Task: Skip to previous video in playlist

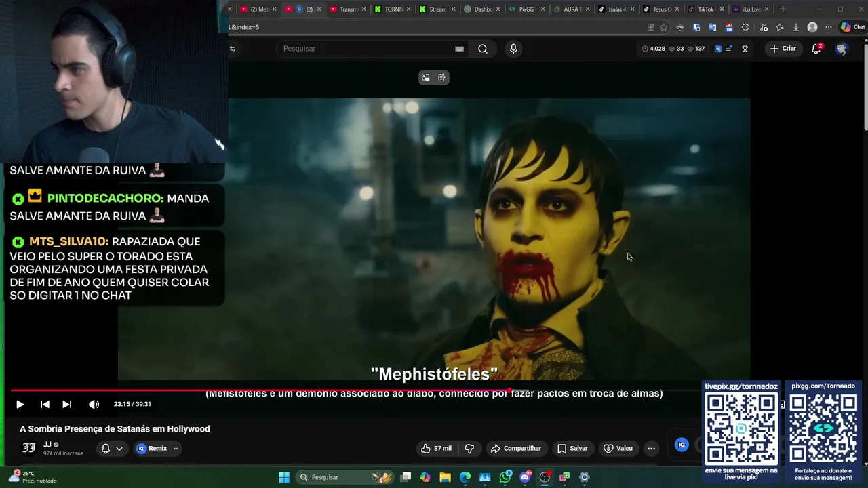Action: coord(45,405)
